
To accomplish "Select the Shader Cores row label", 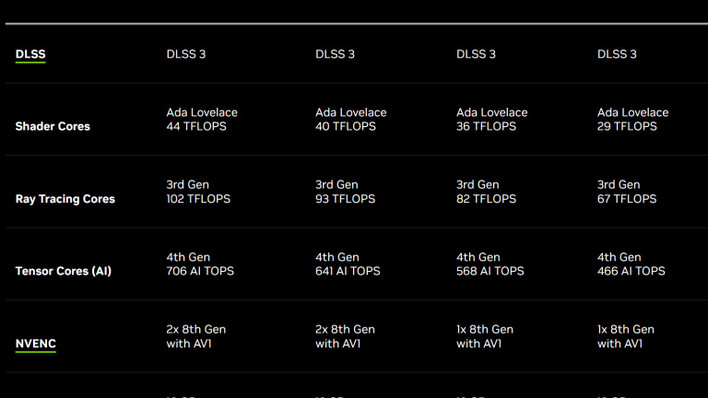I will (52, 126).
